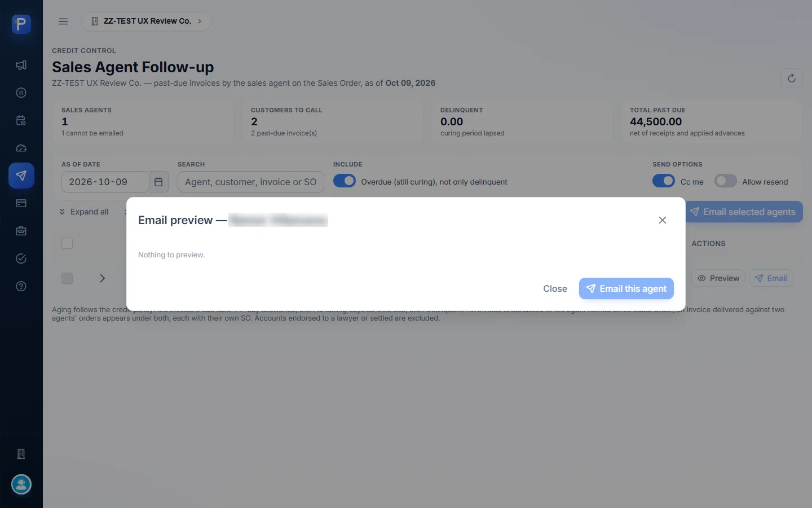The image size is (812, 508).
Task: Click the agent, customer, invoice search field
Action: (x=251, y=182)
